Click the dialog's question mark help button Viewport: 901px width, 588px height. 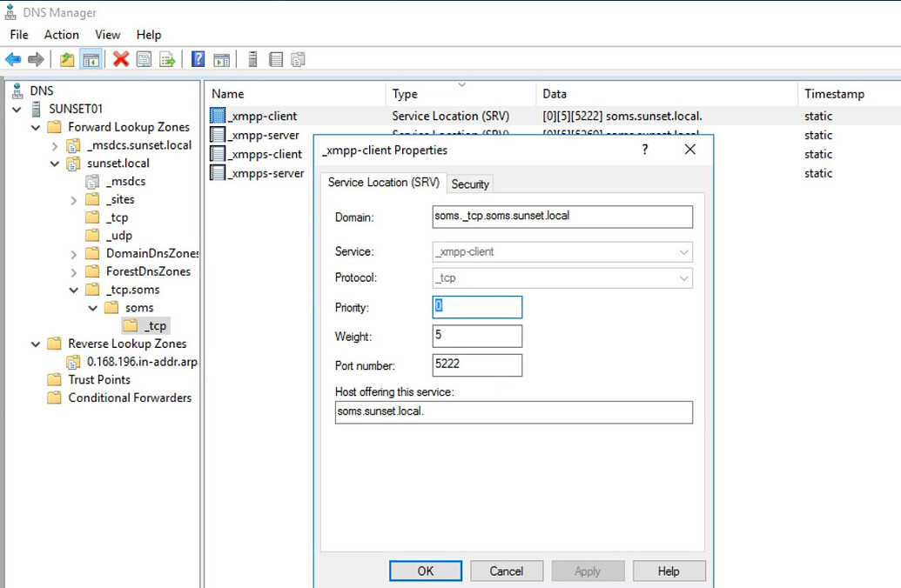click(x=645, y=150)
